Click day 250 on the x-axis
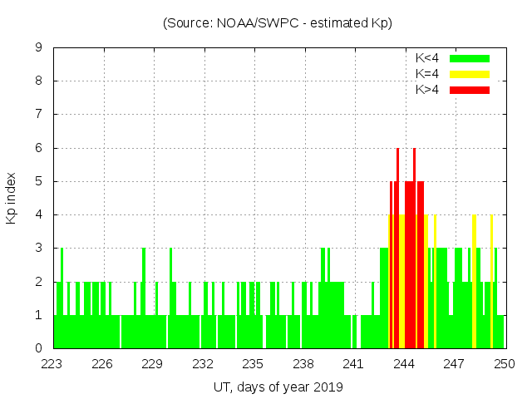 coord(504,363)
